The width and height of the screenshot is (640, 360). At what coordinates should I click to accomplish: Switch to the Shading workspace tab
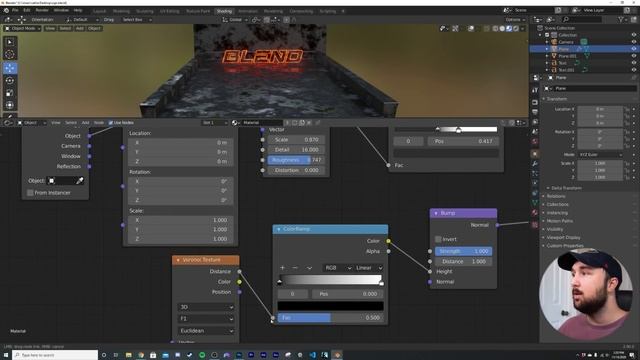[224, 11]
